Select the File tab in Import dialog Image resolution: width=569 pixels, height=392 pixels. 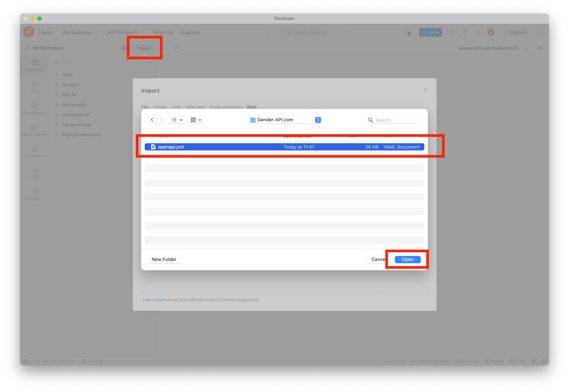tap(145, 107)
